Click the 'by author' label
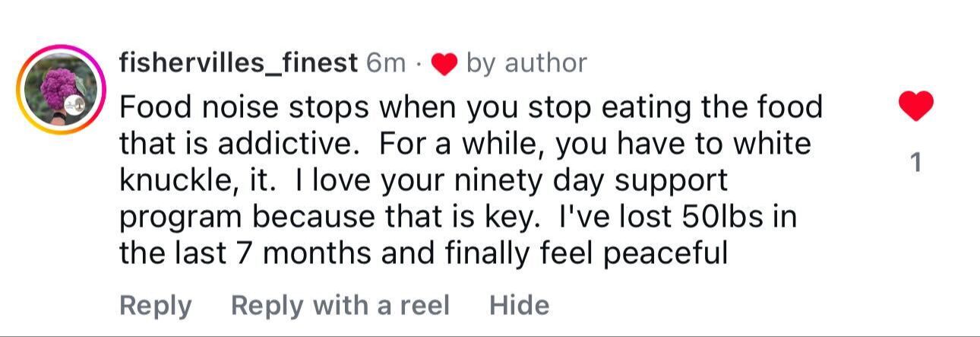The width and height of the screenshot is (980, 337). [x=526, y=63]
